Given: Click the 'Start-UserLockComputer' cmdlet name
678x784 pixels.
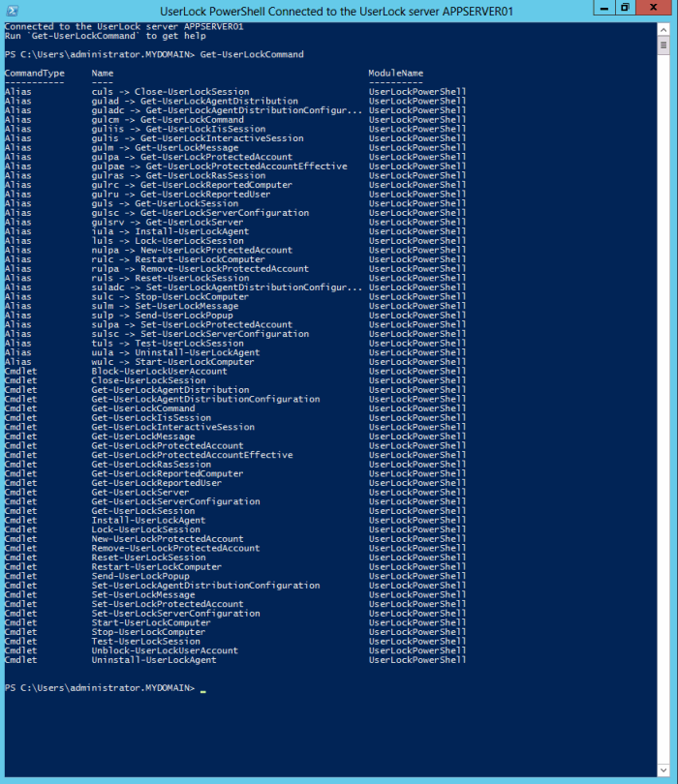Looking at the screenshot, I should [151, 623].
